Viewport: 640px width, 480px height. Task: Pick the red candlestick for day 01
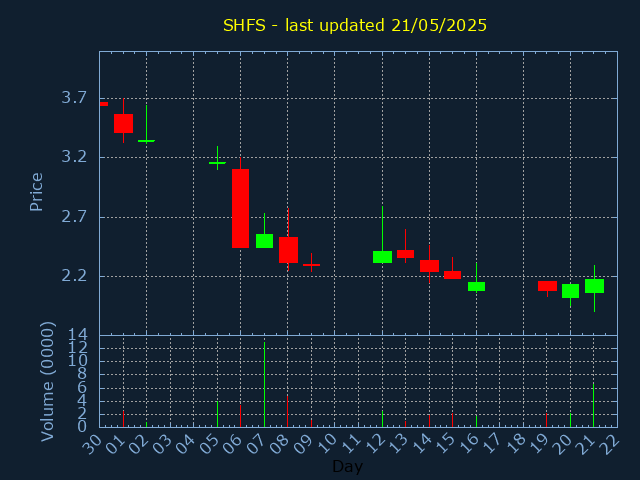[x=123, y=123]
